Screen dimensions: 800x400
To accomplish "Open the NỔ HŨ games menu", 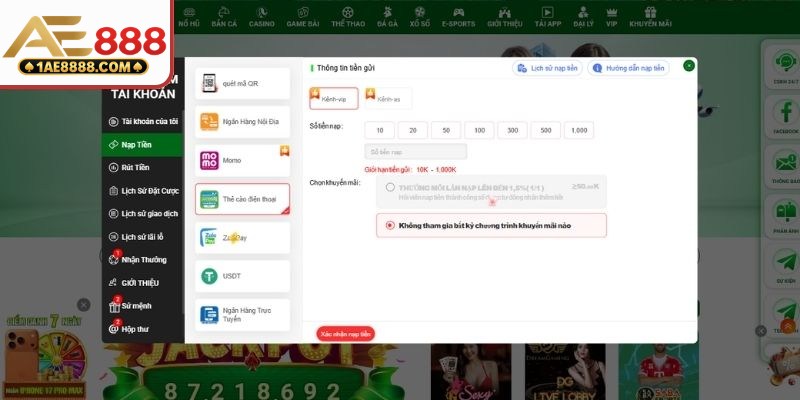I will [189, 18].
